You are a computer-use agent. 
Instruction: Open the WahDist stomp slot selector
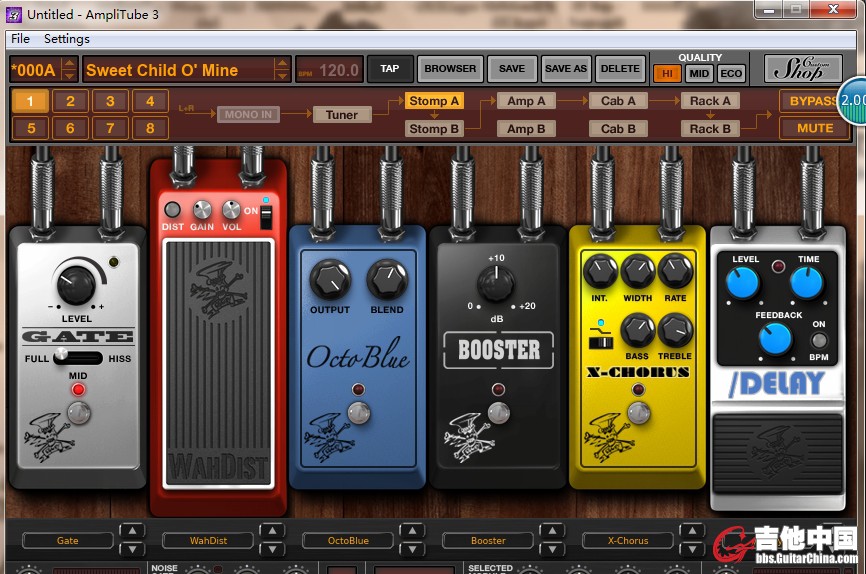[x=208, y=540]
